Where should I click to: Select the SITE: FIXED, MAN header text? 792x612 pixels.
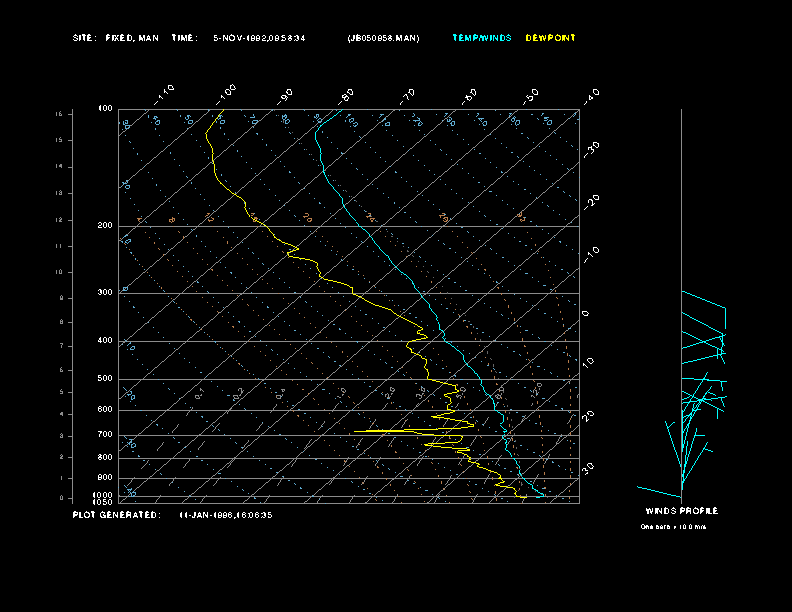click(115, 38)
